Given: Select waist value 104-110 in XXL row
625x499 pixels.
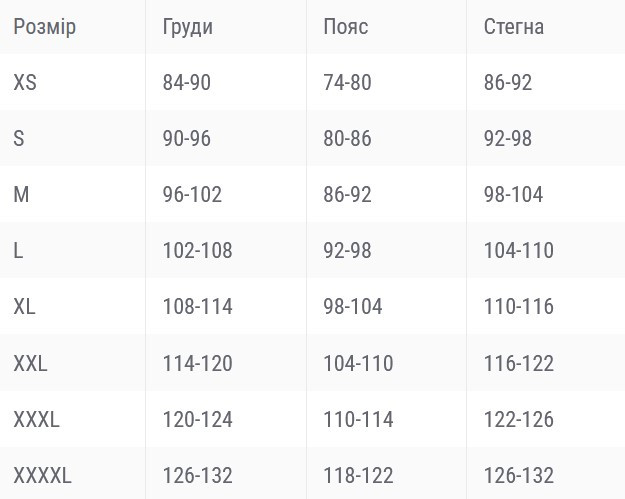Looking at the screenshot, I should pyautogui.click(x=358, y=363).
